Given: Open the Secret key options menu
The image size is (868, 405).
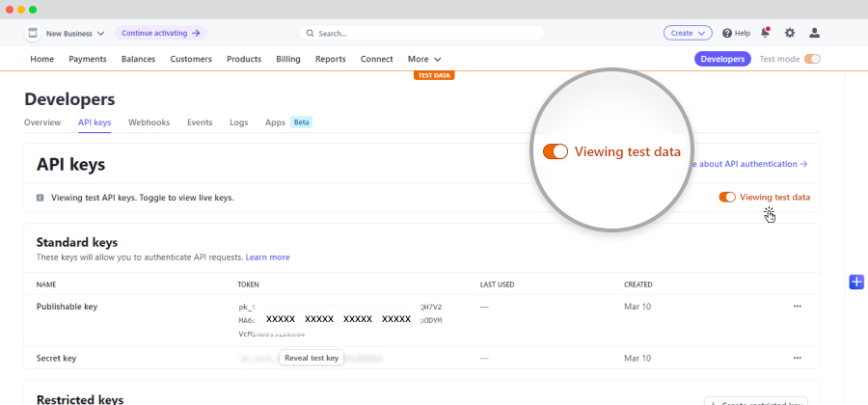Looking at the screenshot, I should click(798, 358).
